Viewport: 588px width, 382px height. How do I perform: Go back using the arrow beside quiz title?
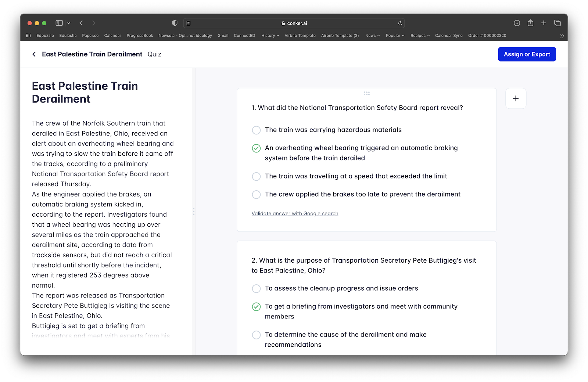(34, 54)
